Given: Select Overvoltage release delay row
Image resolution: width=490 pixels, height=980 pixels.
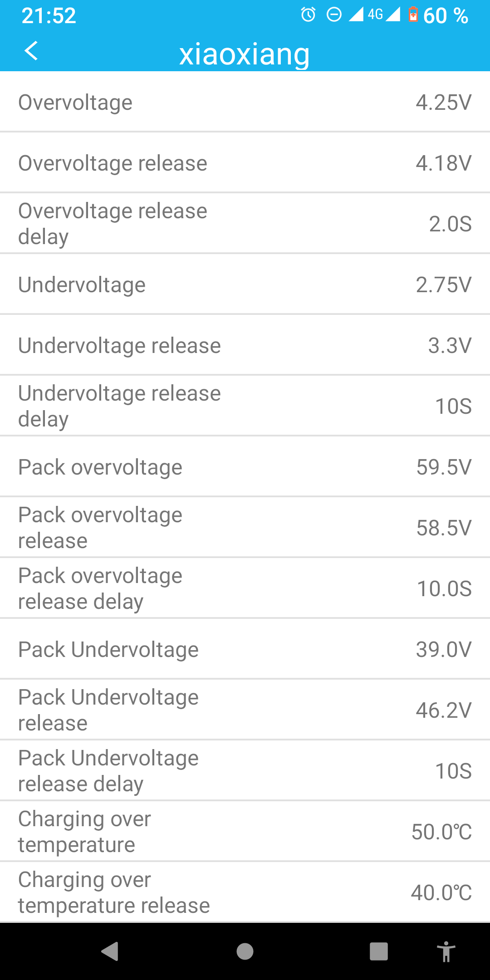Looking at the screenshot, I should click(x=245, y=224).
